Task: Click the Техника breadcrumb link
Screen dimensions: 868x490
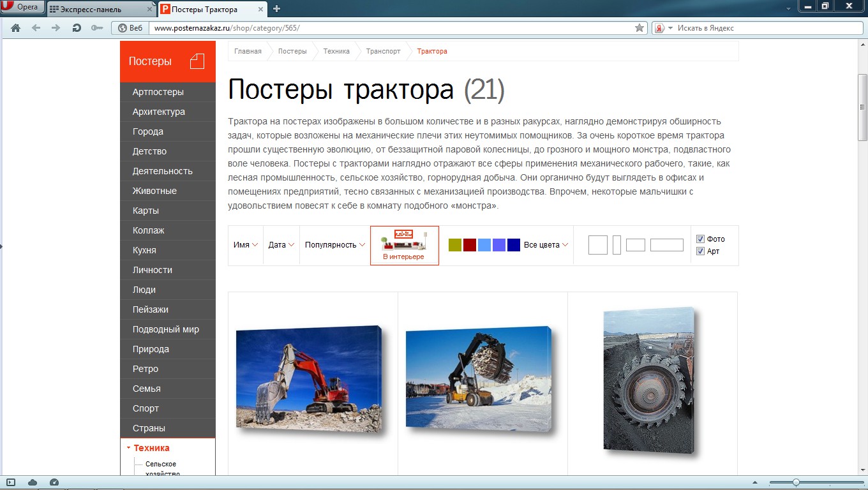Action: (336, 51)
